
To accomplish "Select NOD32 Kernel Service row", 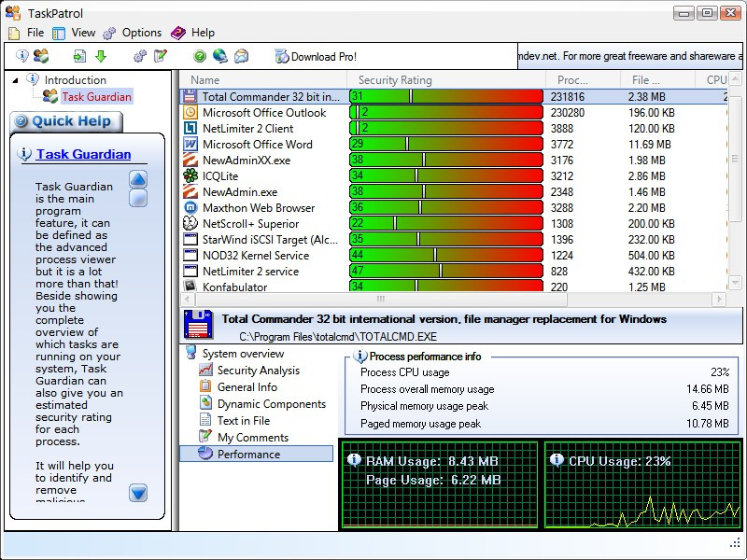I will pyautogui.click(x=454, y=255).
